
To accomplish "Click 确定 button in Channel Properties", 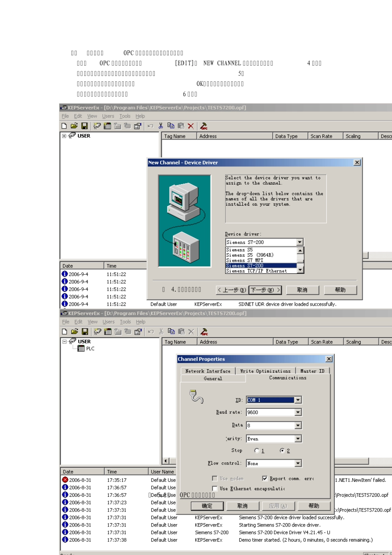I will point(207,506).
